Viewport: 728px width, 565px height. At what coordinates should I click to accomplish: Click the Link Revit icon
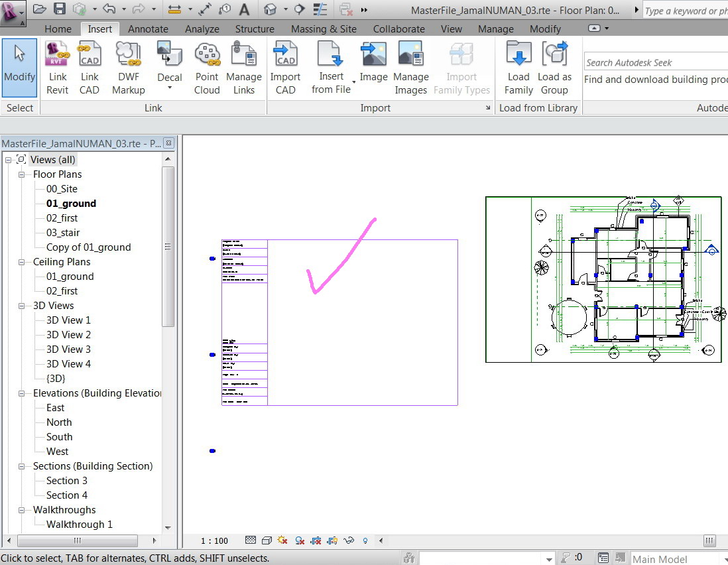pyautogui.click(x=57, y=68)
